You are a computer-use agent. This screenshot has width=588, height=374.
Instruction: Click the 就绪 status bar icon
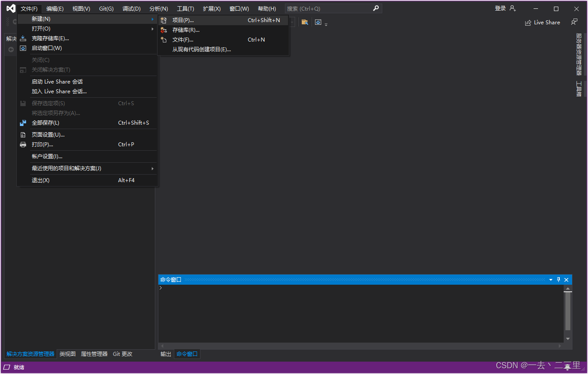click(x=7, y=367)
